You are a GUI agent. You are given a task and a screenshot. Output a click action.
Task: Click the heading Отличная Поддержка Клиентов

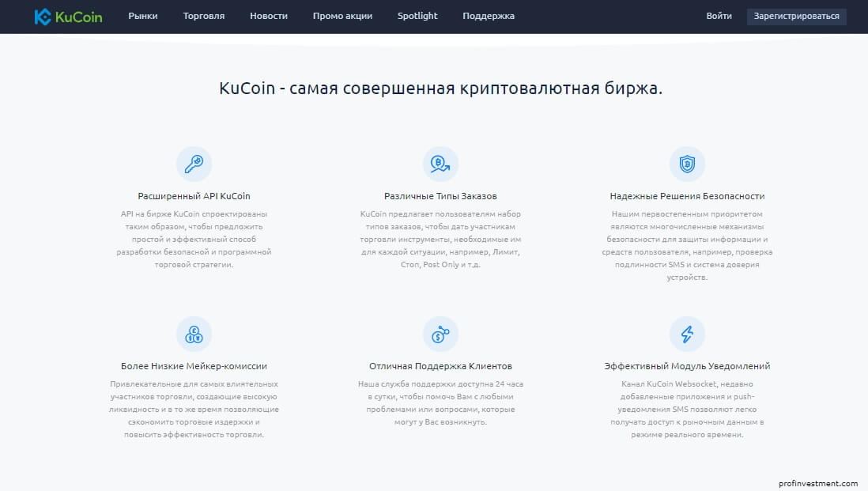point(440,366)
